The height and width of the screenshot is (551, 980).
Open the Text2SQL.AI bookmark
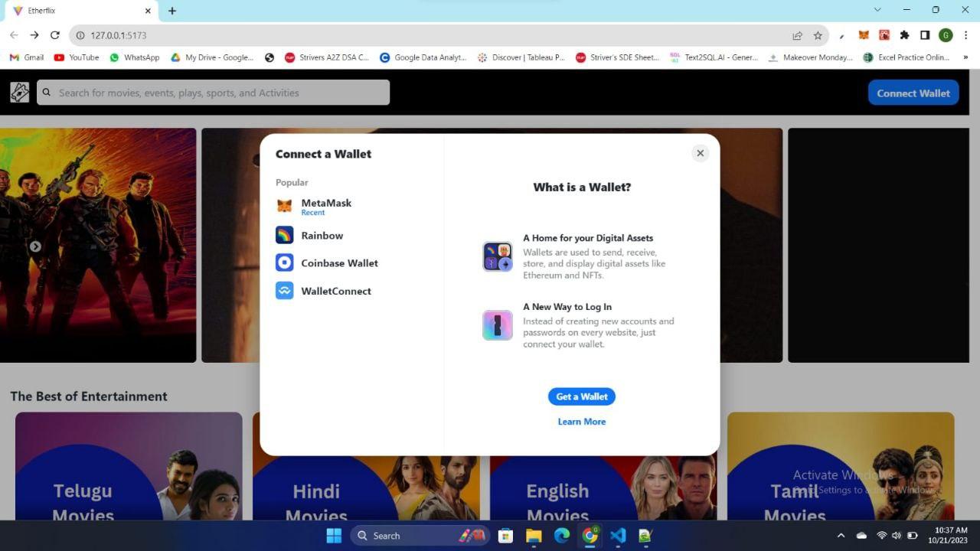(714, 57)
